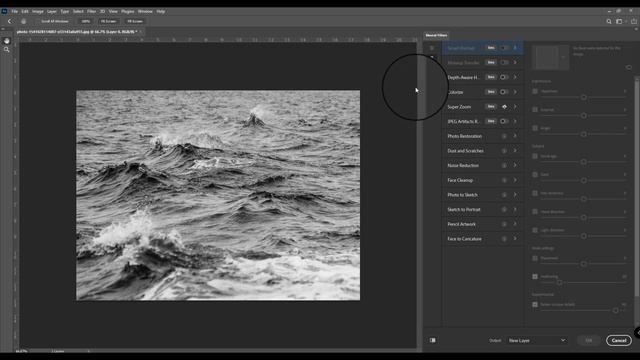Image resolution: width=640 pixels, height=360 pixels.
Task: Click the Hand tool preset icon in options bar
Action: [23, 21]
